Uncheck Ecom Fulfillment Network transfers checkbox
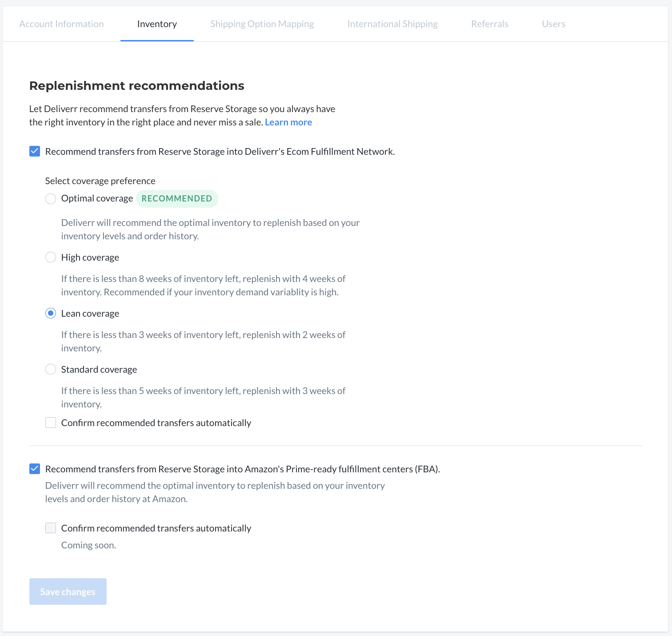672x636 pixels. coord(35,152)
